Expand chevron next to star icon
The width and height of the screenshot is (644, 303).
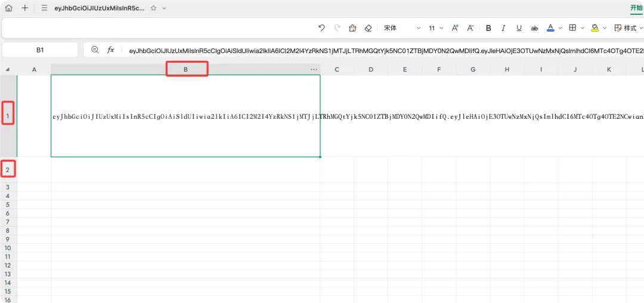pyautogui.click(x=165, y=8)
